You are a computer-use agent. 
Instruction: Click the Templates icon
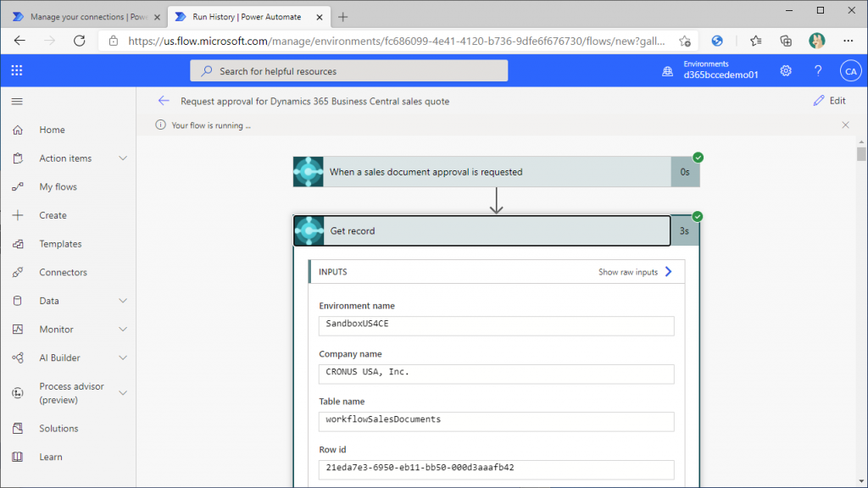click(18, 244)
